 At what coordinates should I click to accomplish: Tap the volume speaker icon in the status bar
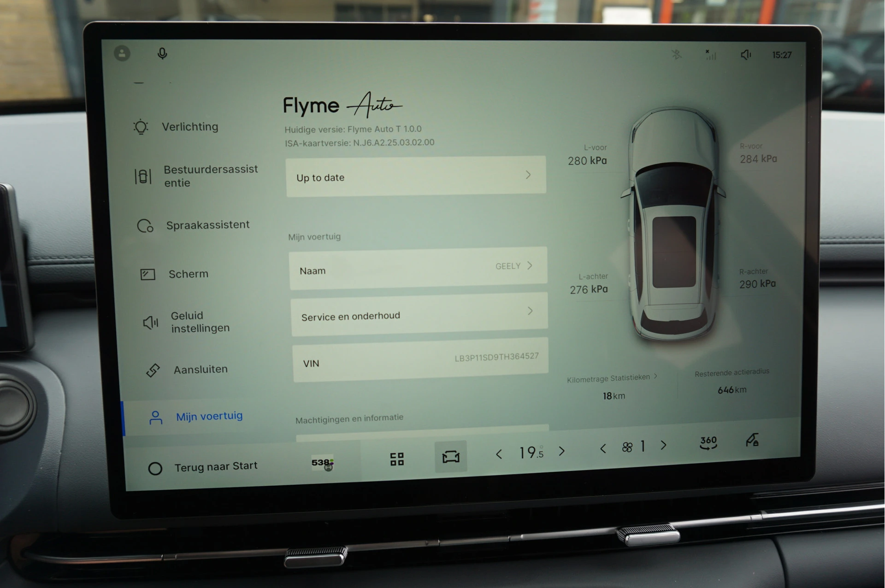tap(746, 55)
